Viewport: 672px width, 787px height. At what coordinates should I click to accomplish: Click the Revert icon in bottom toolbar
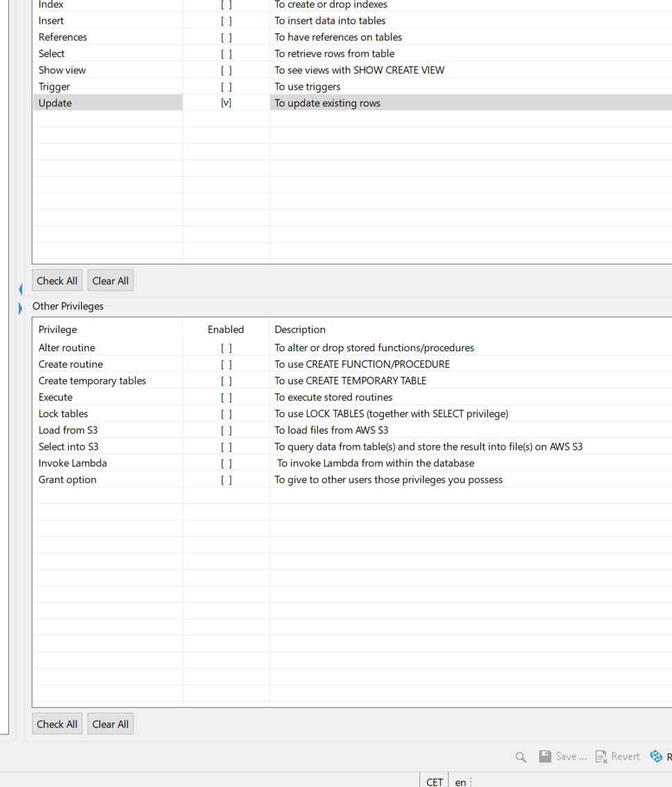[x=603, y=756]
